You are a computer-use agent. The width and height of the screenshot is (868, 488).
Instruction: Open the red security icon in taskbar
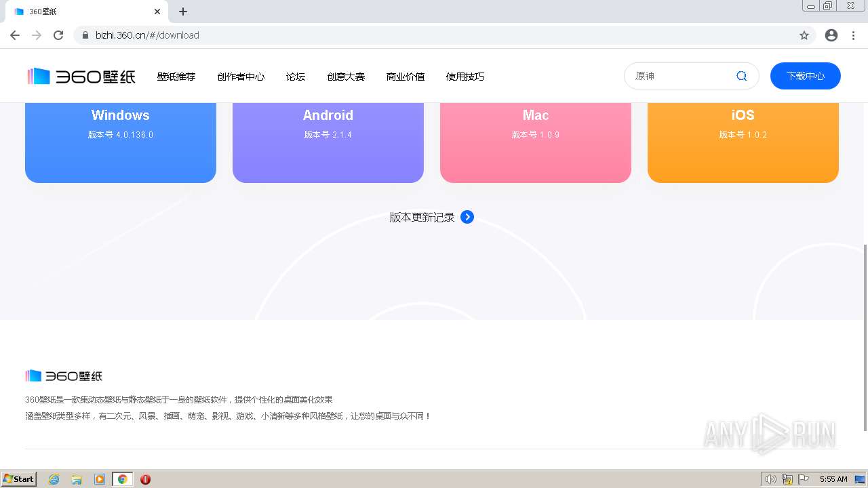point(145,479)
